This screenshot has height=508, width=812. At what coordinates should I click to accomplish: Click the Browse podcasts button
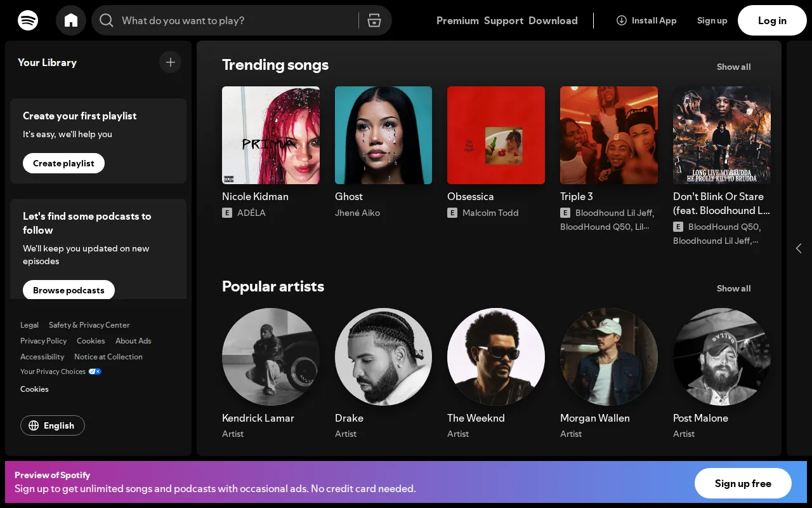[69, 290]
